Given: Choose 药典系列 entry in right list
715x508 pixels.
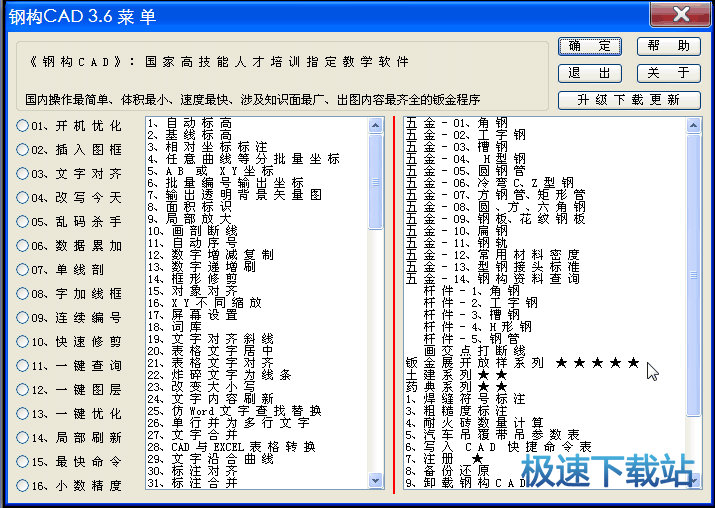Looking at the screenshot, I should (457, 387).
